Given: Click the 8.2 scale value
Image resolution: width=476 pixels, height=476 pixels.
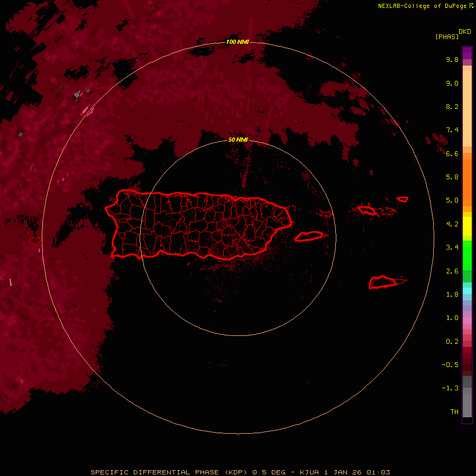Looking at the screenshot, I should click(452, 107).
